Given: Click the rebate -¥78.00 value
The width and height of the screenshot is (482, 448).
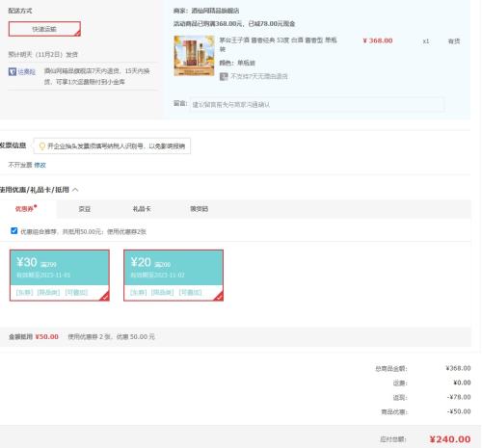Looking at the screenshot, I should point(459,397).
